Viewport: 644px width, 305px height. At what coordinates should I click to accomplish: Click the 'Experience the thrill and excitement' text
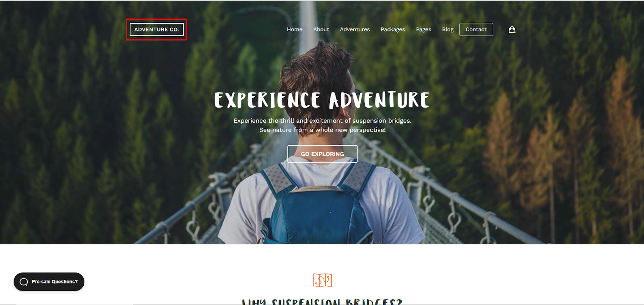(x=322, y=121)
